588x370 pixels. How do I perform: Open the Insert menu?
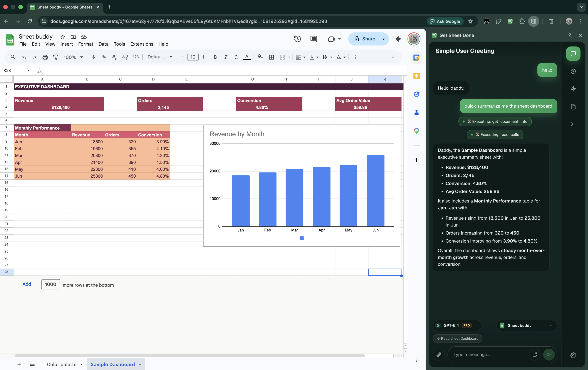coord(67,44)
